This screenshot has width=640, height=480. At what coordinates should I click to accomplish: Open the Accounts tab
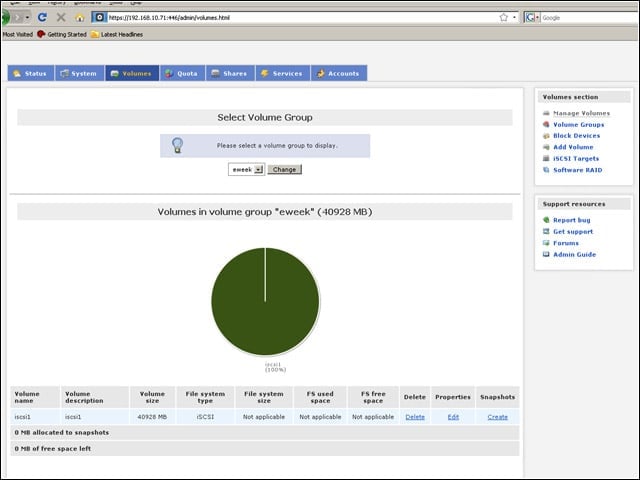(x=339, y=73)
